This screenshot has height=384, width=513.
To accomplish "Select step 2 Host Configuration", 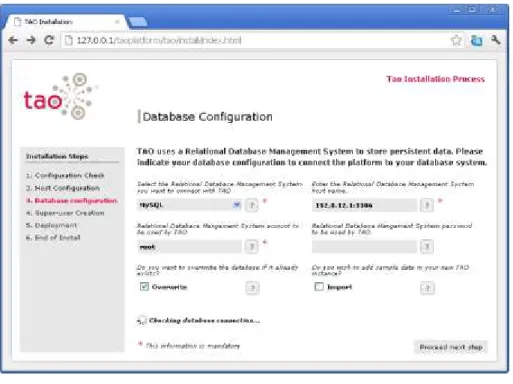I will tap(63, 188).
